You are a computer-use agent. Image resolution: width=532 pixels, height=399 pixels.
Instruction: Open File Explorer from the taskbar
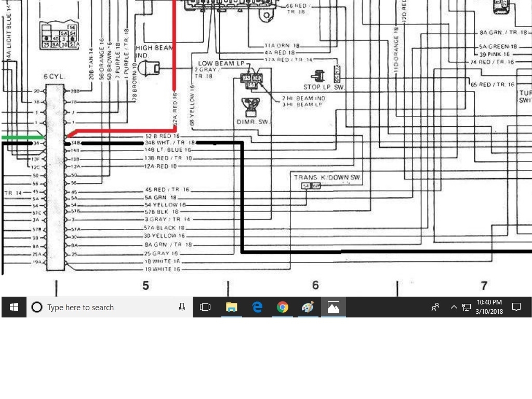point(231,308)
